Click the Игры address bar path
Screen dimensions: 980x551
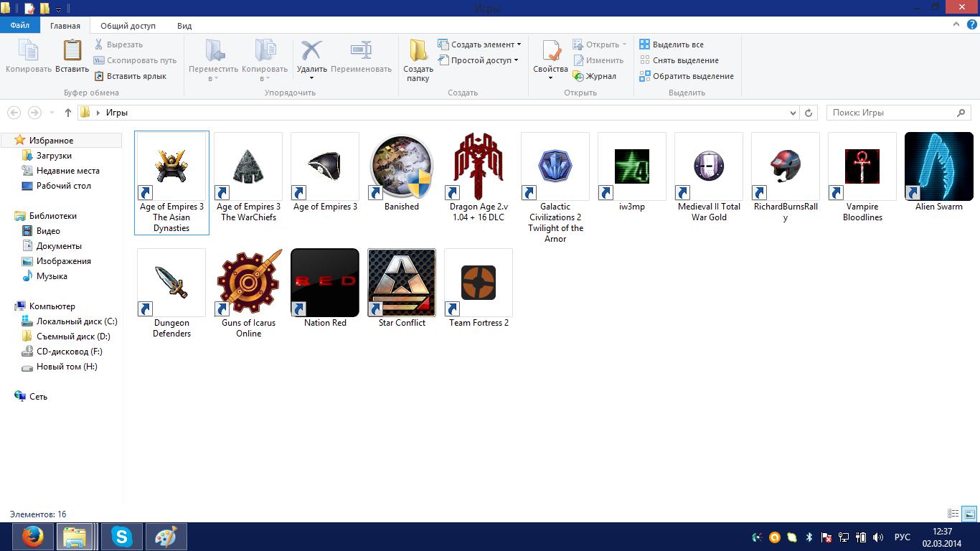click(117, 113)
